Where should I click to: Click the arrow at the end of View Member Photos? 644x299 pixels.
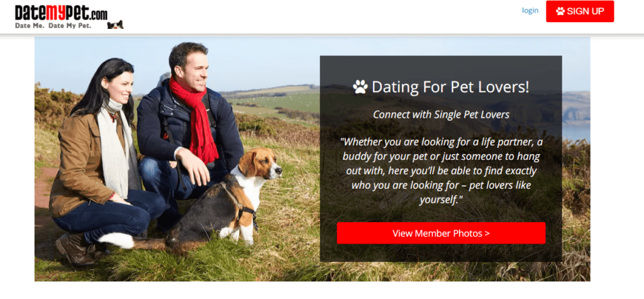pyautogui.click(x=487, y=234)
